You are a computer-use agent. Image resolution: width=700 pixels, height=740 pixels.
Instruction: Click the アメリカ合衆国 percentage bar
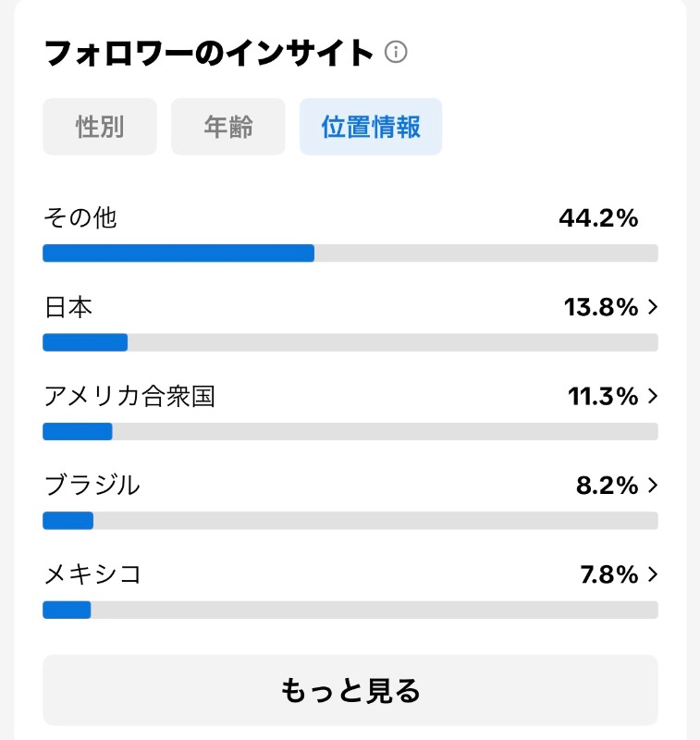(x=350, y=431)
